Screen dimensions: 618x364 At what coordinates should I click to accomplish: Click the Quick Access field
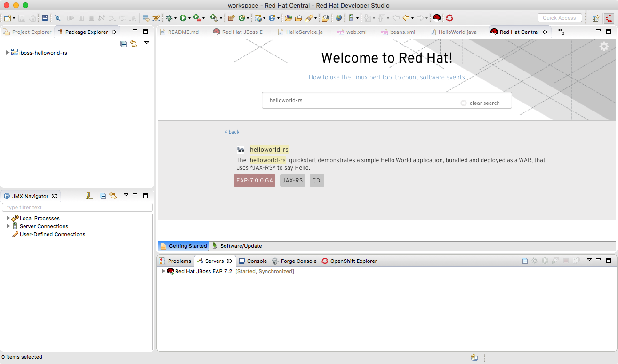560,18
